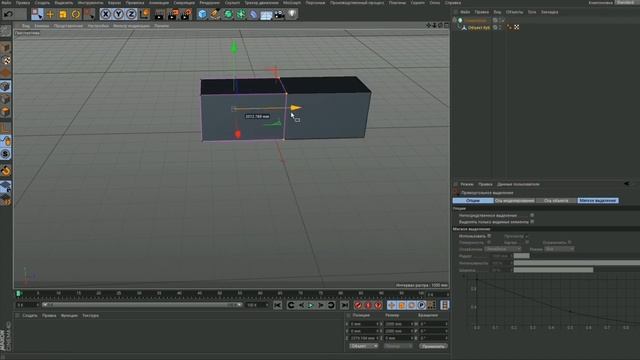Image resolution: width=640 pixels, height=360 pixels.
Task: Open the green generator objects icon
Action: pos(228,14)
